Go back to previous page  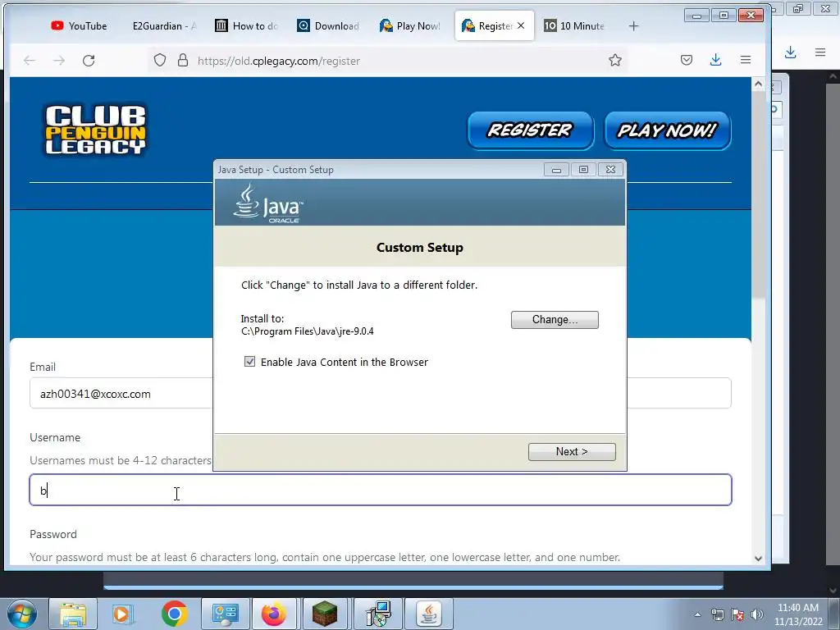[30, 61]
